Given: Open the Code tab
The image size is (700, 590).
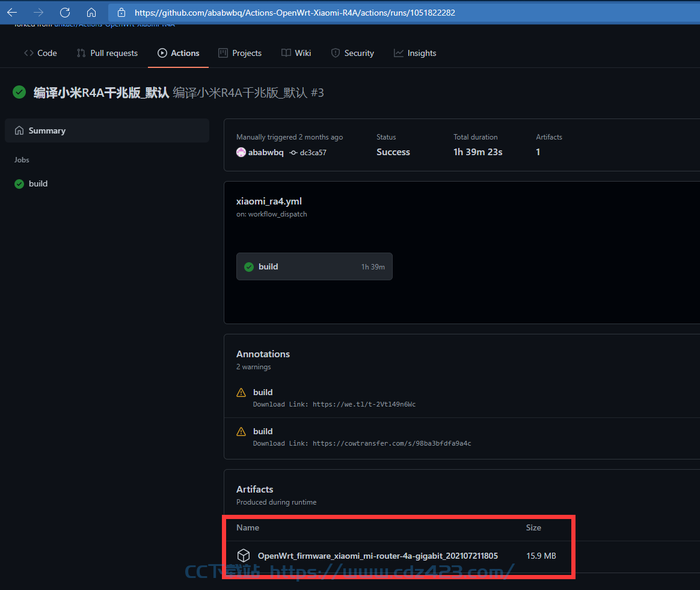Looking at the screenshot, I should point(41,53).
